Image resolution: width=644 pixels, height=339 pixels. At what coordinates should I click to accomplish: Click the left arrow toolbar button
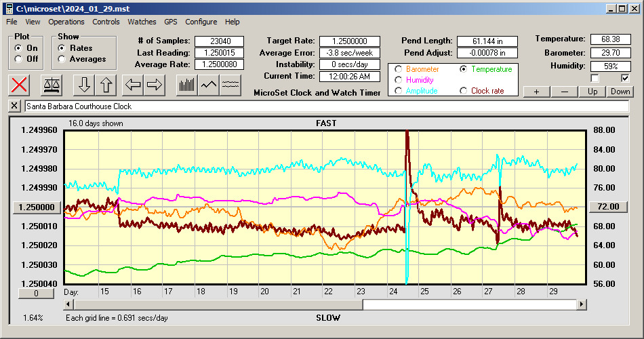pos(133,85)
